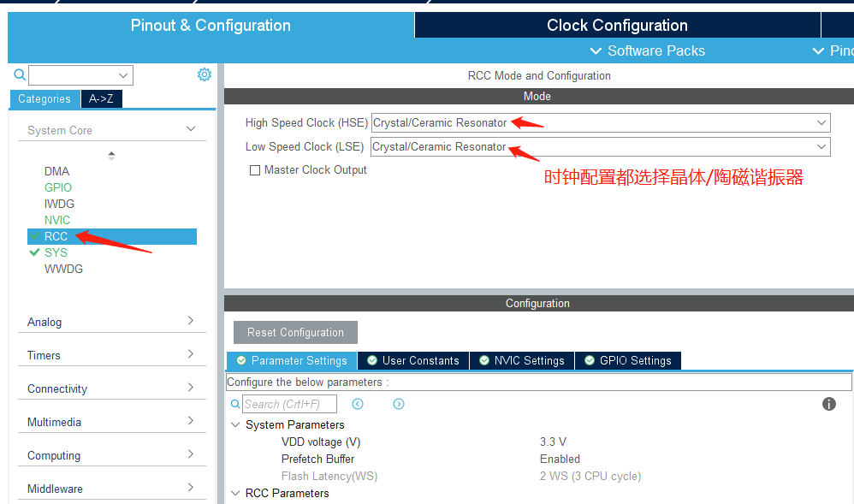854x504 pixels.
Task: Select GPIO in System Core list
Action: (x=57, y=187)
